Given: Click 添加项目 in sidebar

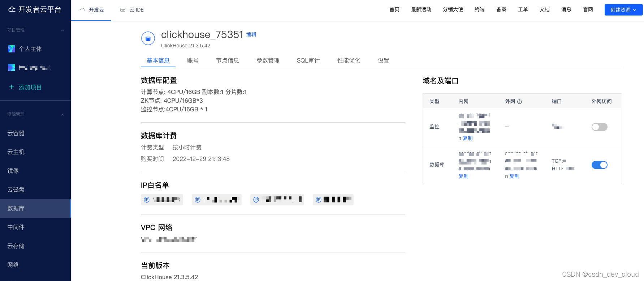Looking at the screenshot, I should [30, 87].
